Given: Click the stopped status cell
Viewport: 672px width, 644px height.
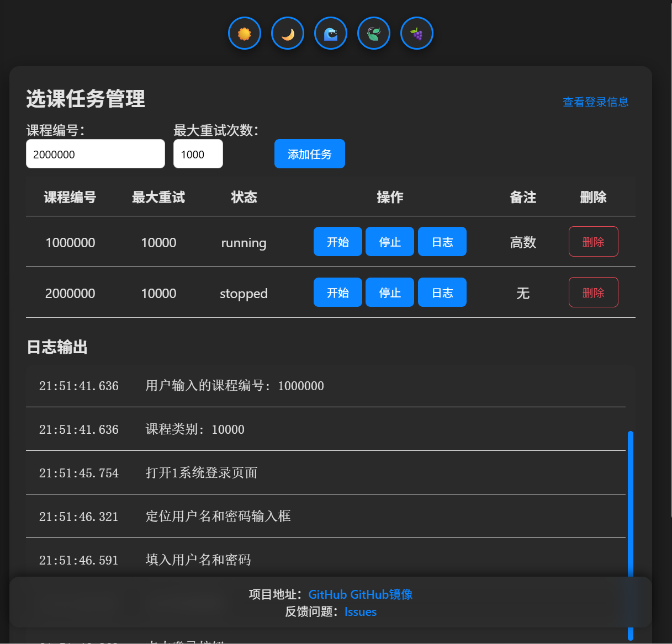Looking at the screenshot, I should pyautogui.click(x=244, y=294).
